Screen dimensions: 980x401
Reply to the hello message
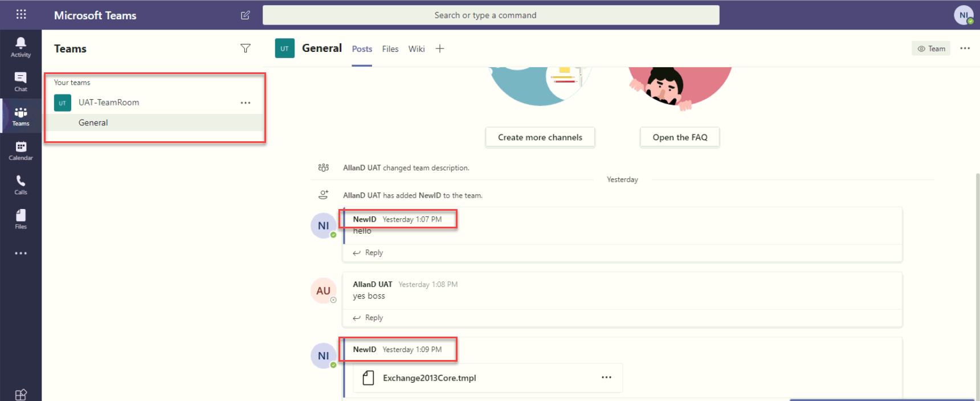[368, 253]
